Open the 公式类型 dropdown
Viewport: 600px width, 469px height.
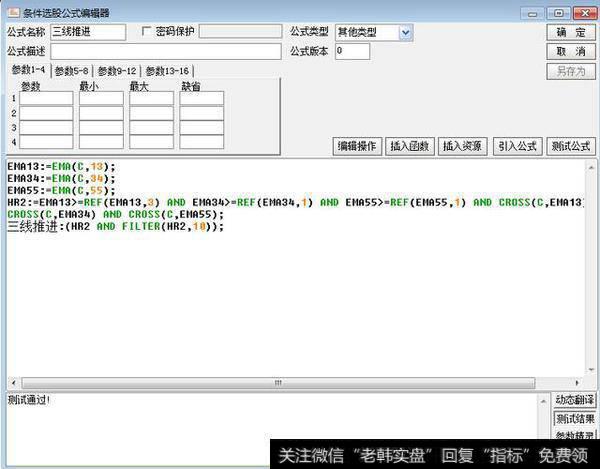(x=405, y=33)
